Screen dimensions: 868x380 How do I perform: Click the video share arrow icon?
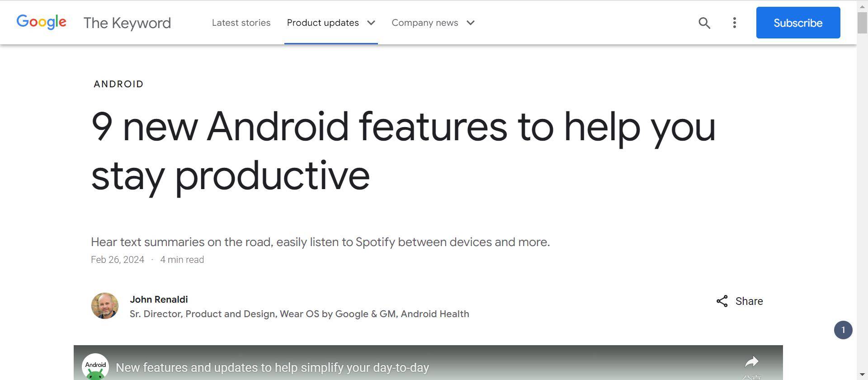coord(751,361)
